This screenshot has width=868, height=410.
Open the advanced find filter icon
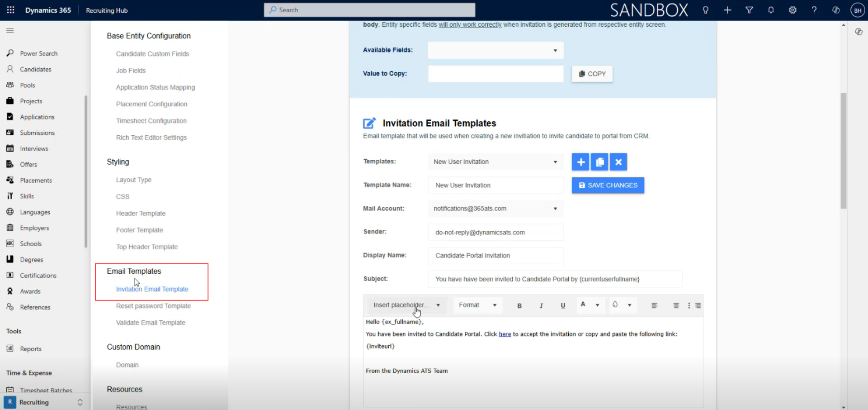(x=749, y=10)
